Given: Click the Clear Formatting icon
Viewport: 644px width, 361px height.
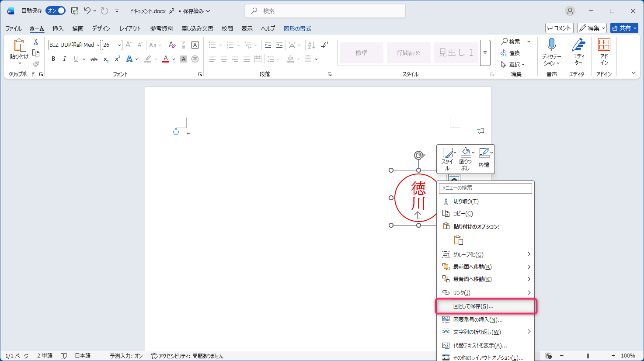Looking at the screenshot, I should pyautogui.click(x=172, y=45).
